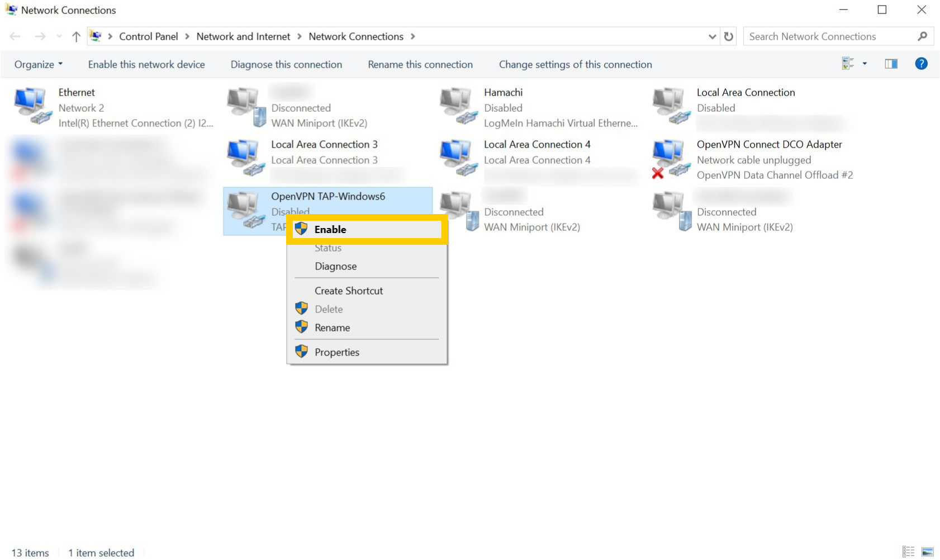Click the Ethernet connection name
The width and height of the screenshot is (940, 560).
[x=77, y=92]
